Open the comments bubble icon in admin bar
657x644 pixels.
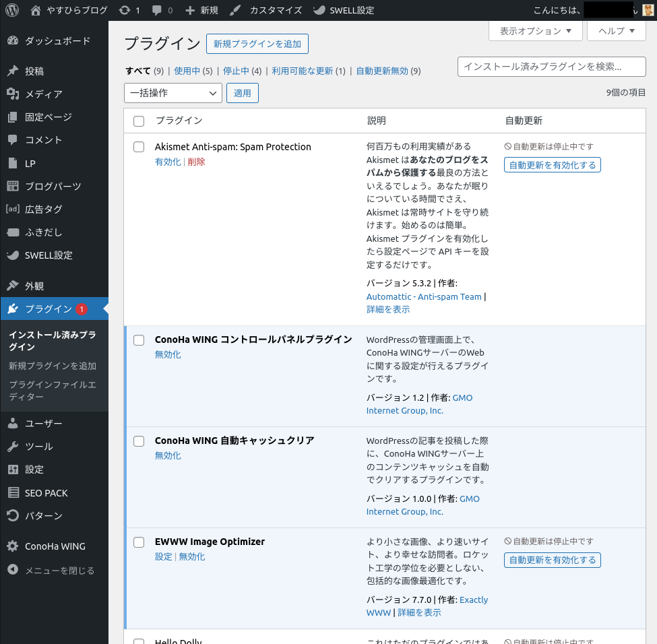157,10
